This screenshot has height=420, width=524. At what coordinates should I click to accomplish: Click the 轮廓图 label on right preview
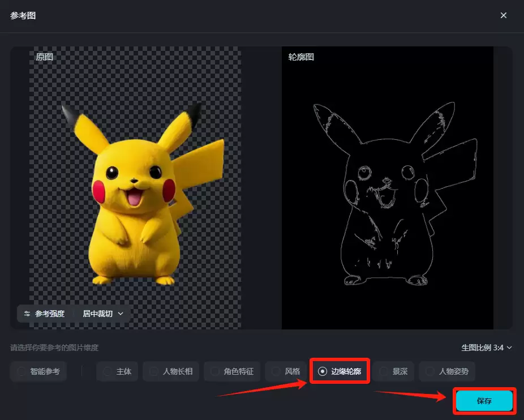(301, 57)
